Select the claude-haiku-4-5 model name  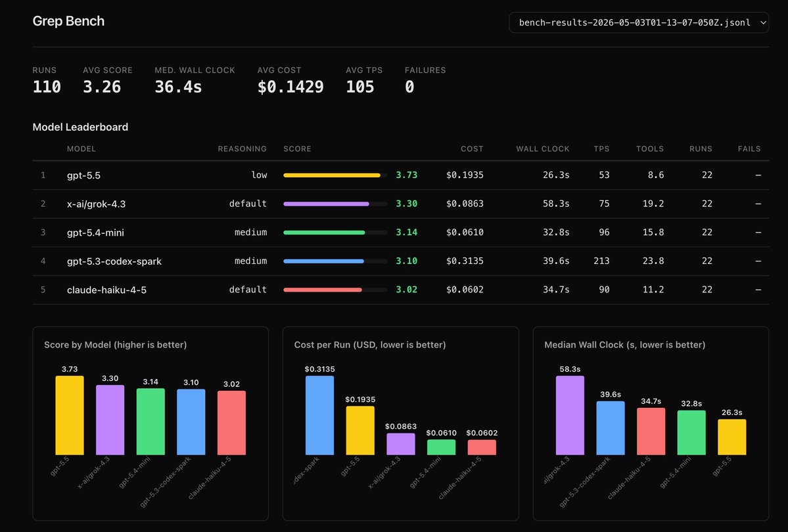pos(106,290)
